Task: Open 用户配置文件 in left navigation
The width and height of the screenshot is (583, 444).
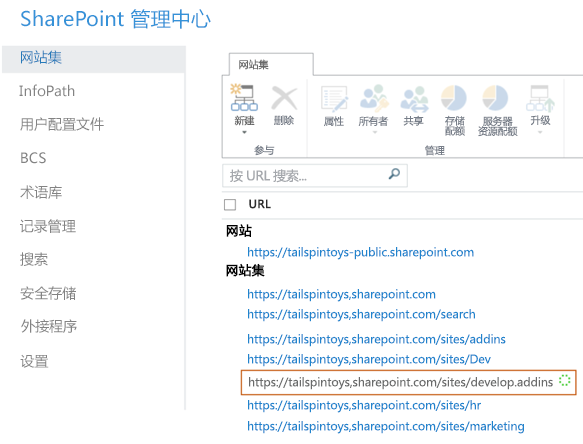Action: 62,124
